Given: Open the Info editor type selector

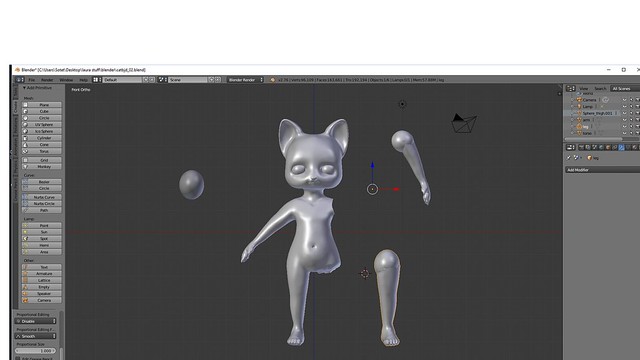Looking at the screenshot, I should [x=20, y=80].
